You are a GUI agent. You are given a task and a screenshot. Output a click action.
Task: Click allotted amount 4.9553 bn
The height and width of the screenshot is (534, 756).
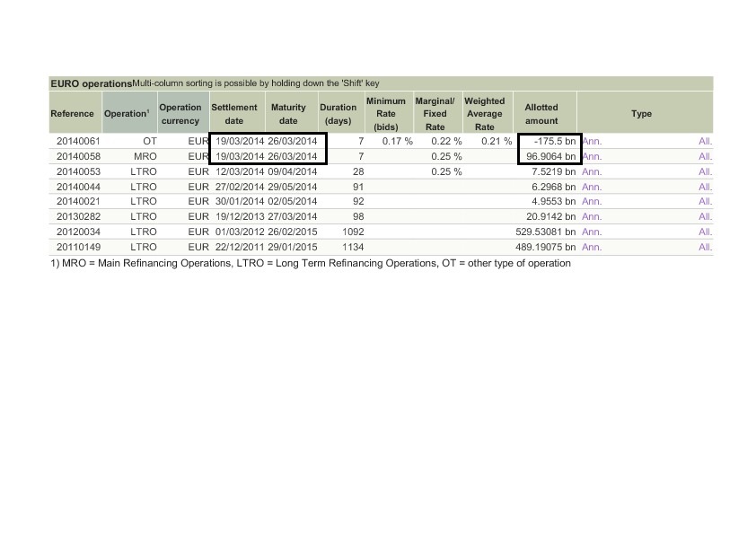[553, 201]
